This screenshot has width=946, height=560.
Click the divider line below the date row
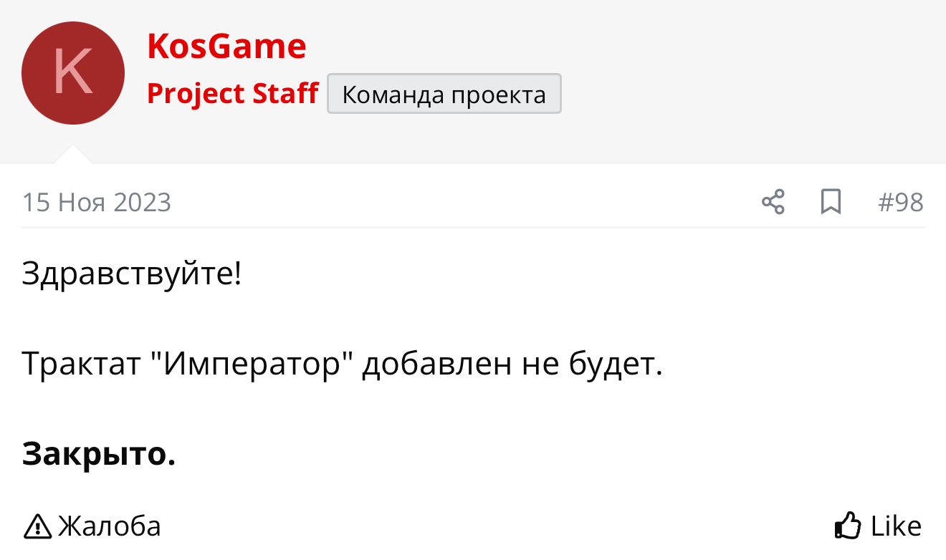[x=473, y=228]
